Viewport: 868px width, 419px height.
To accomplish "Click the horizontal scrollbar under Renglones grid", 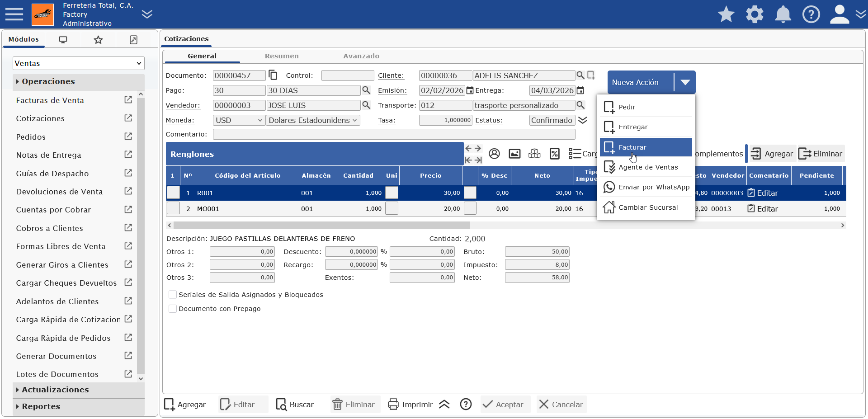I will [321, 225].
